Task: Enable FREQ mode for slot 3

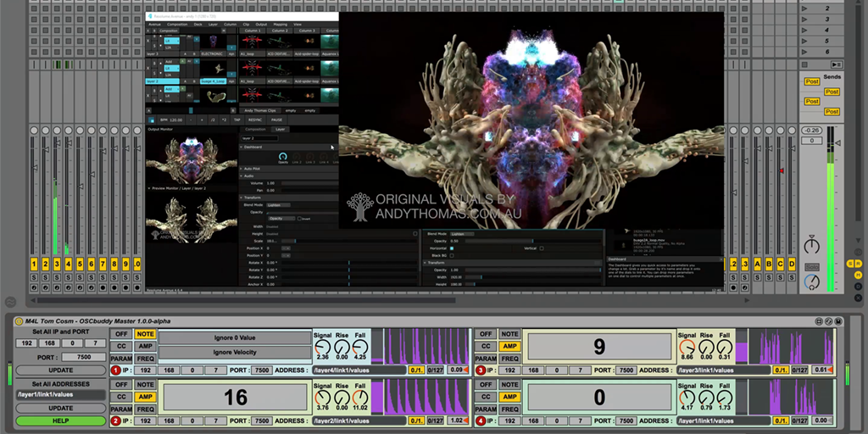Action: [x=510, y=359]
